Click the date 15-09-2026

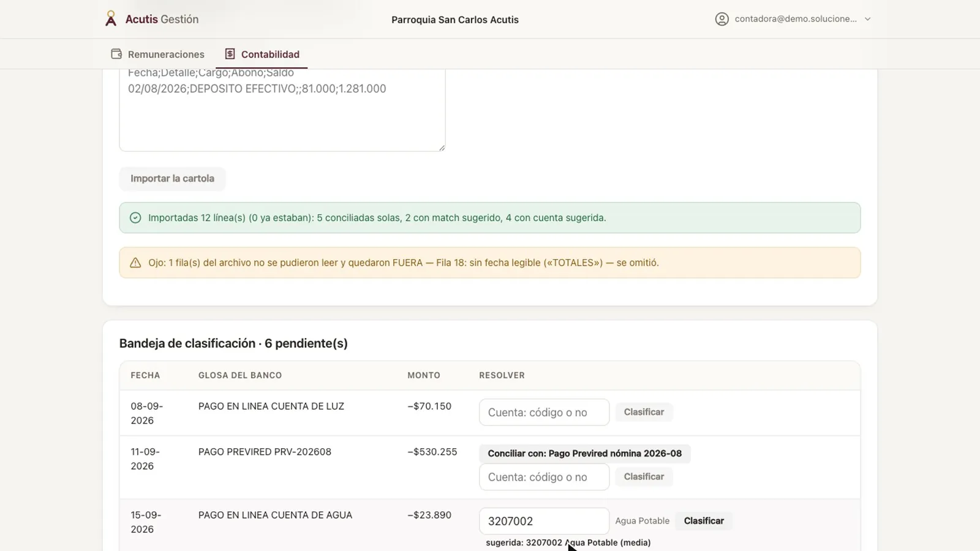(146, 522)
